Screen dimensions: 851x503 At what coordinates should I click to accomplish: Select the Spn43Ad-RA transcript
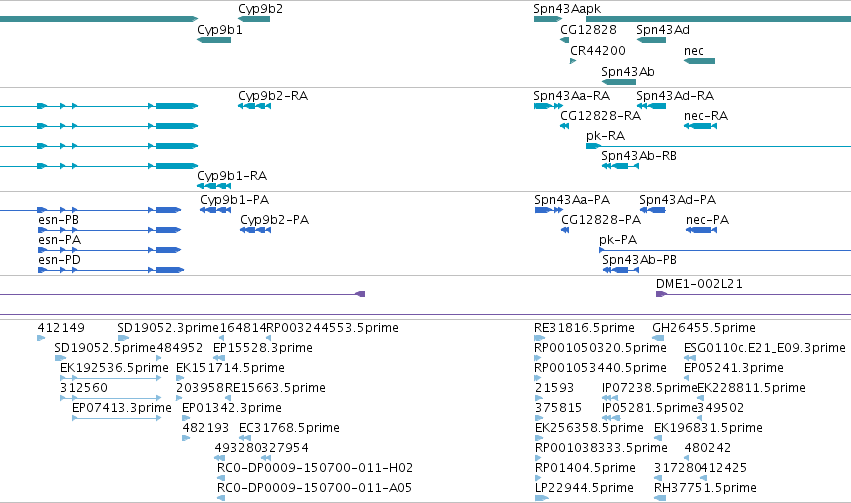[x=651, y=106]
